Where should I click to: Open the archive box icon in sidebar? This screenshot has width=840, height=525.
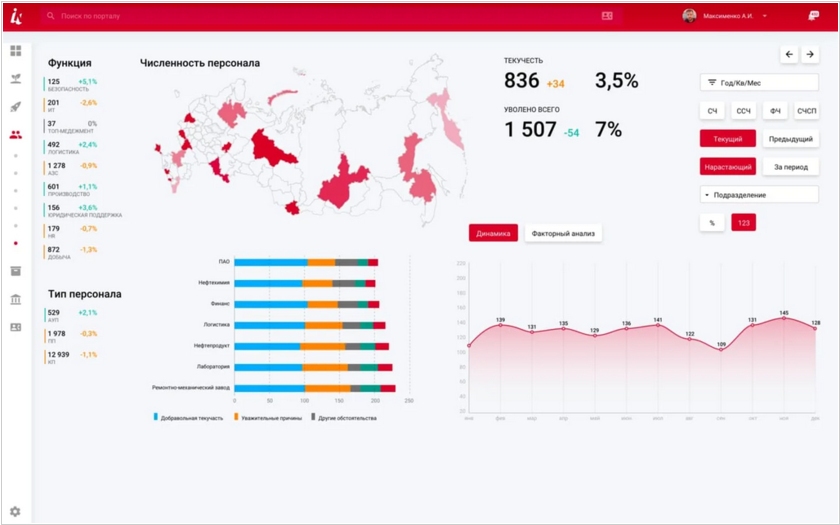15,271
